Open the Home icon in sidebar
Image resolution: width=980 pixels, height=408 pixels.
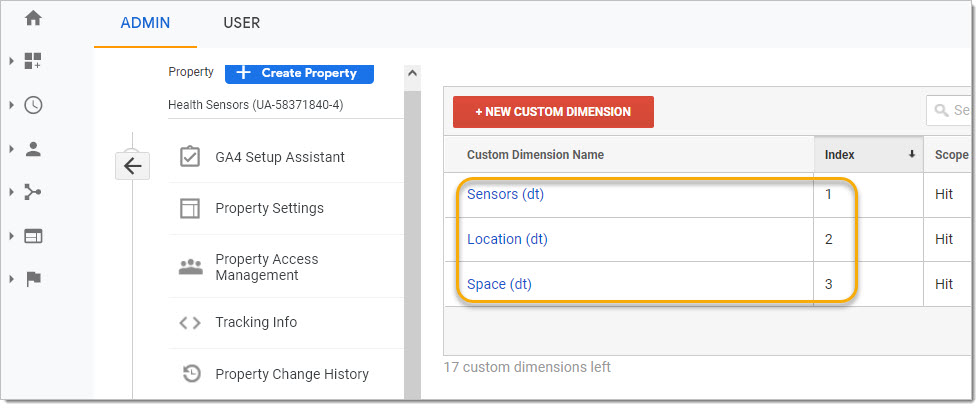point(33,18)
